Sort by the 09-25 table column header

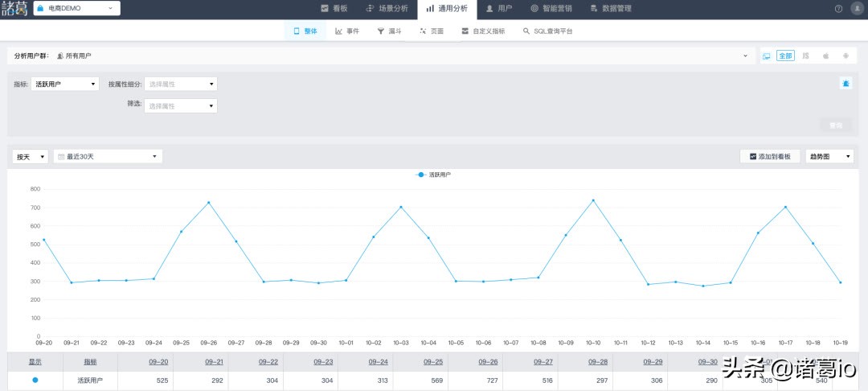click(433, 362)
